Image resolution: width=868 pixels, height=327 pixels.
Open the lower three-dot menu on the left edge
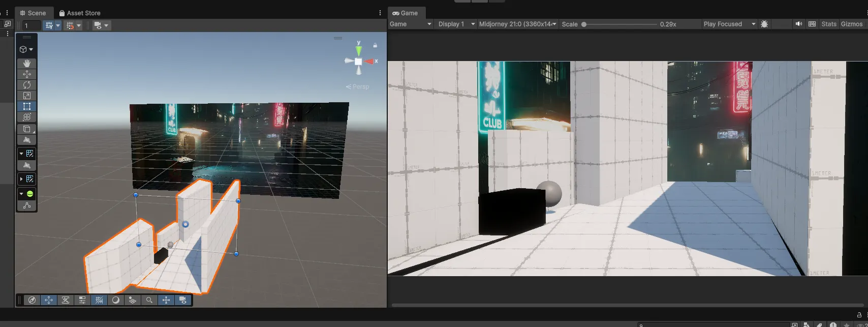coord(7,34)
